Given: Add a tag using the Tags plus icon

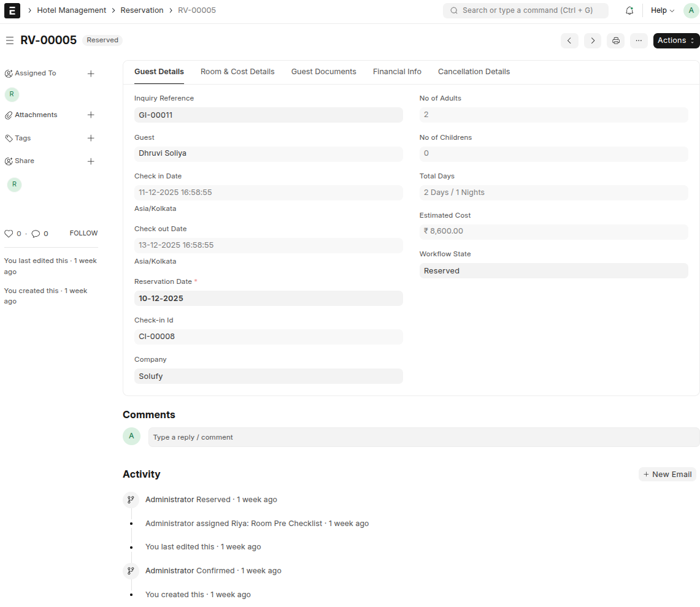Looking at the screenshot, I should [91, 138].
